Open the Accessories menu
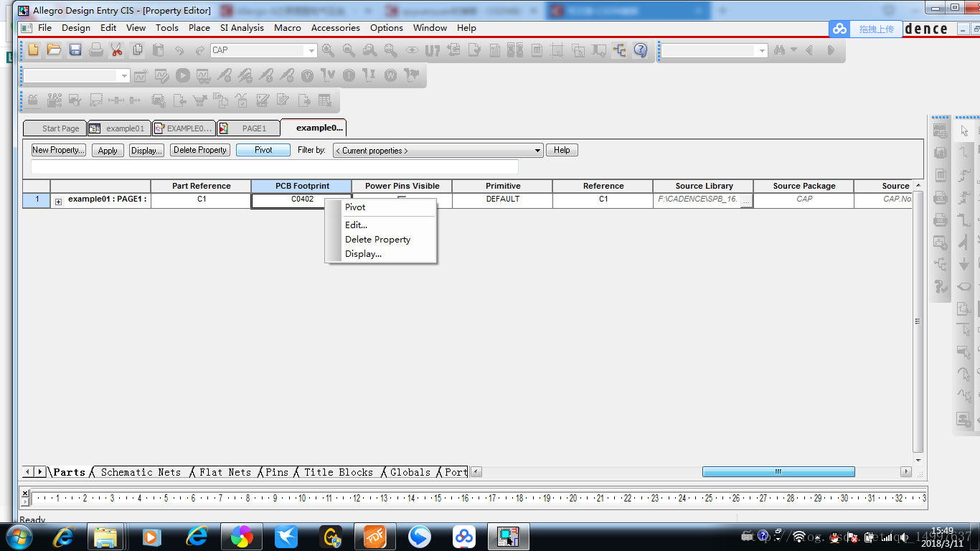The image size is (980, 551). coord(335,28)
